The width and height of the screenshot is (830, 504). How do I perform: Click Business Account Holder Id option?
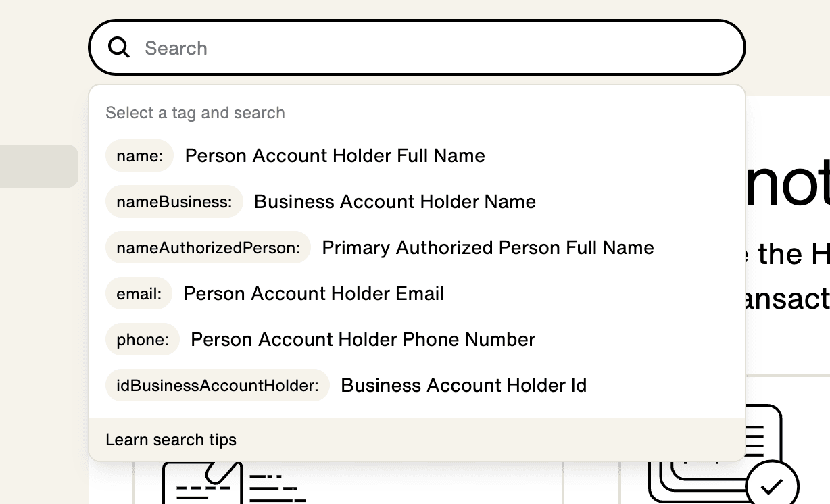(x=464, y=385)
